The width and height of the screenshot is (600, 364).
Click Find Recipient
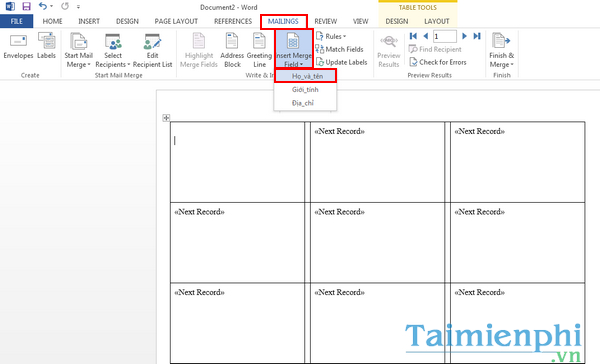pyautogui.click(x=435, y=49)
